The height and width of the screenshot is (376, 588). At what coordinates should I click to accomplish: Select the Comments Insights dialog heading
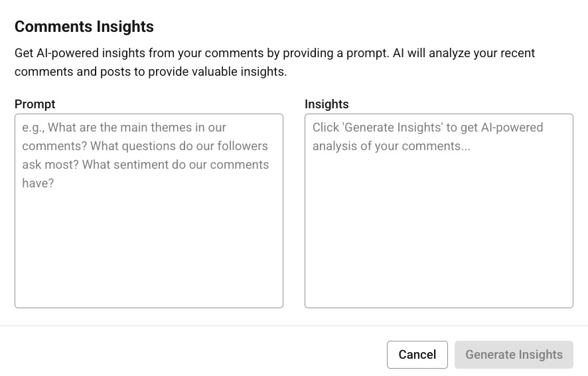tap(84, 27)
